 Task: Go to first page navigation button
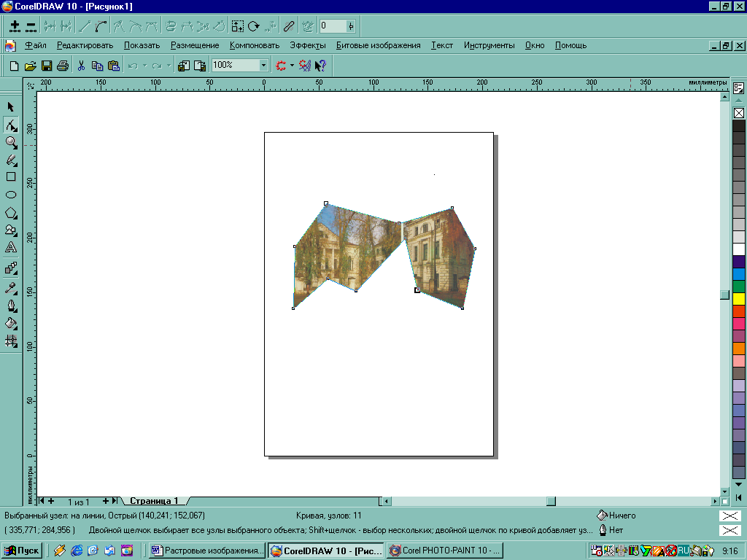pyautogui.click(x=41, y=501)
